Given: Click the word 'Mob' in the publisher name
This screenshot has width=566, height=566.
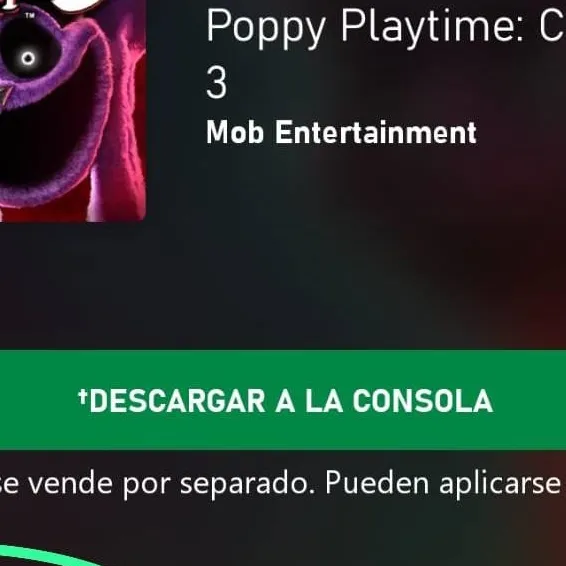Looking at the screenshot, I should 235,132.
